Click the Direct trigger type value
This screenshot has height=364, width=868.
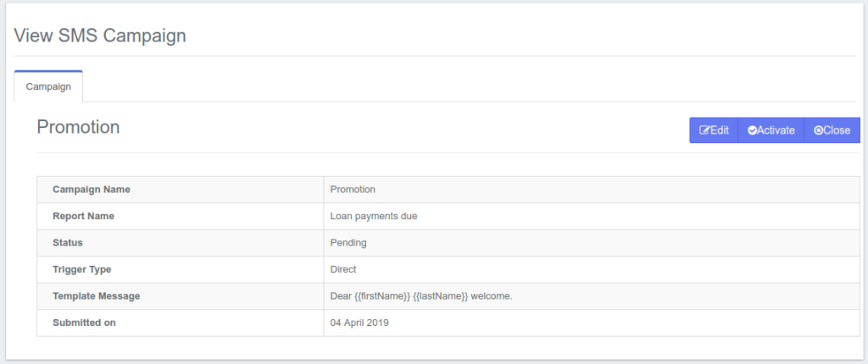(x=343, y=269)
